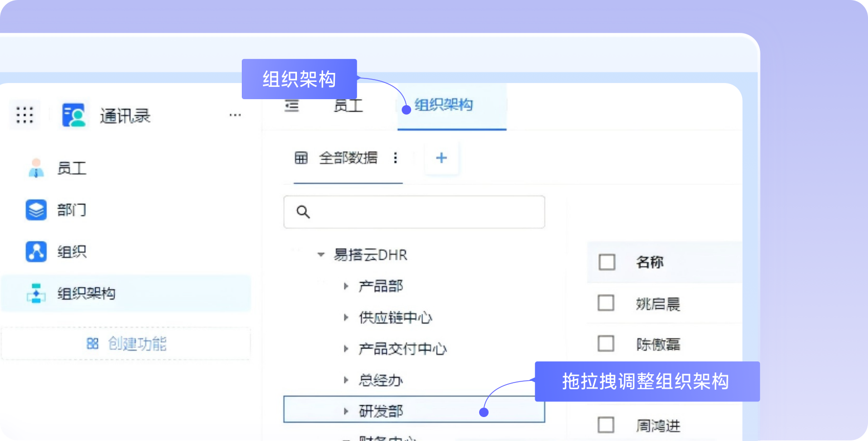
Task: Open the app grid launcher icon
Action: tap(25, 115)
